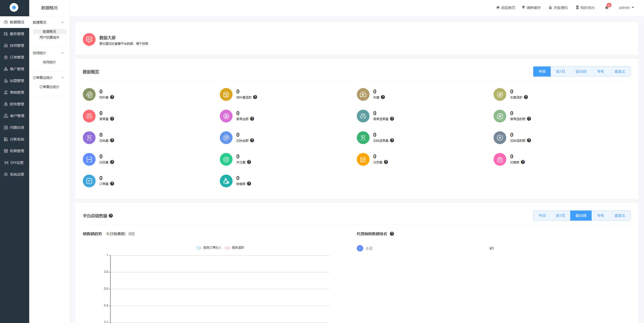This screenshot has width=644, height=323.
Task: Open 用户投票城市 submenu link
Action: [49, 37]
